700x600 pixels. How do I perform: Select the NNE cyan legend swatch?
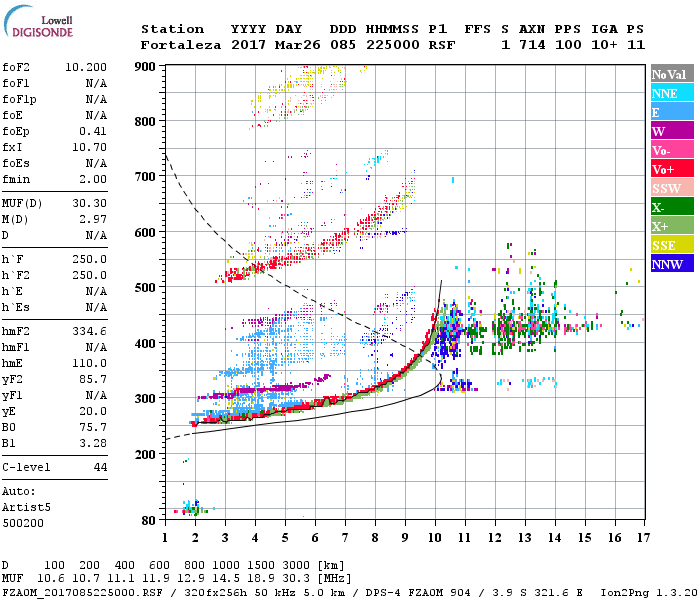point(672,93)
